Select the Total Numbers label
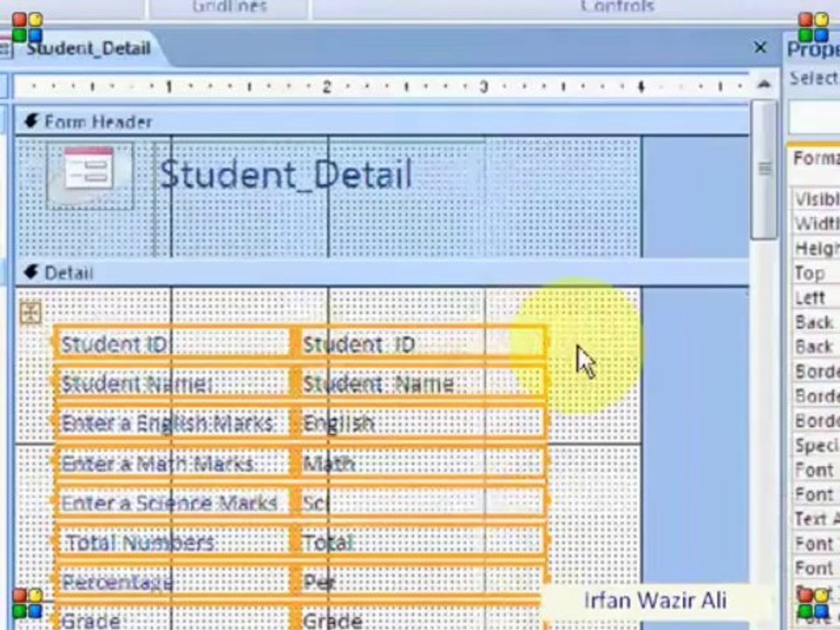This screenshot has width=840, height=630. [172, 542]
